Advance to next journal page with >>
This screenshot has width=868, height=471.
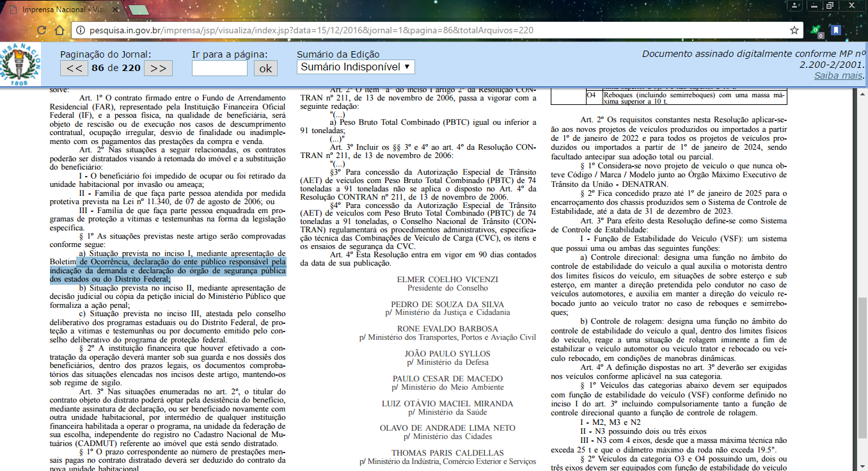pyautogui.click(x=158, y=68)
